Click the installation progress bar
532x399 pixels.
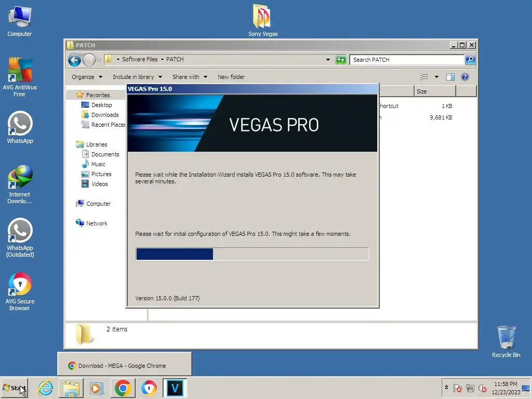click(x=252, y=254)
